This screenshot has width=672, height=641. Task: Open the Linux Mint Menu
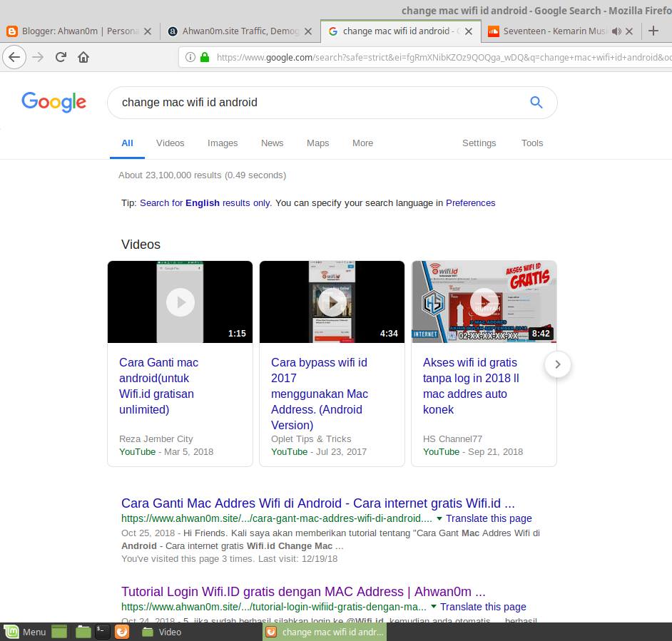point(25,632)
